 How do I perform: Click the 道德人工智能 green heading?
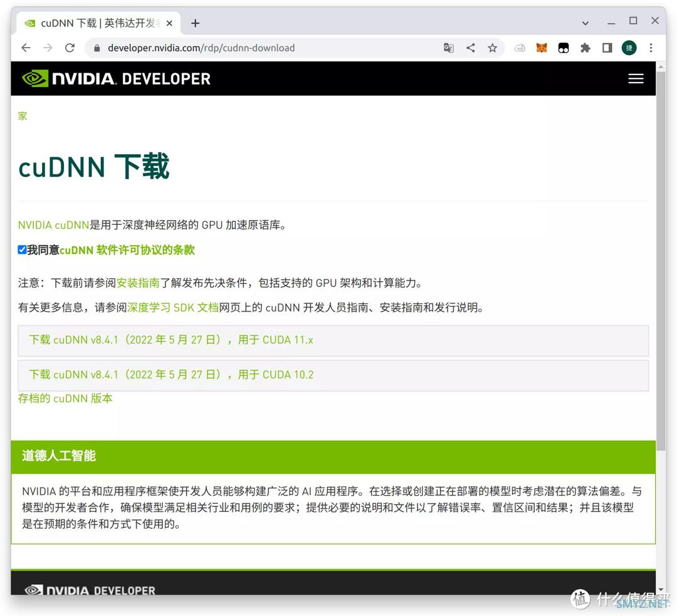tap(59, 456)
